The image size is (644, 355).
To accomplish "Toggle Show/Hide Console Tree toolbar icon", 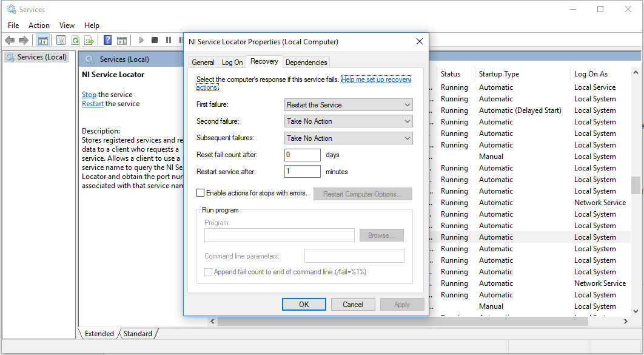I will [42, 40].
